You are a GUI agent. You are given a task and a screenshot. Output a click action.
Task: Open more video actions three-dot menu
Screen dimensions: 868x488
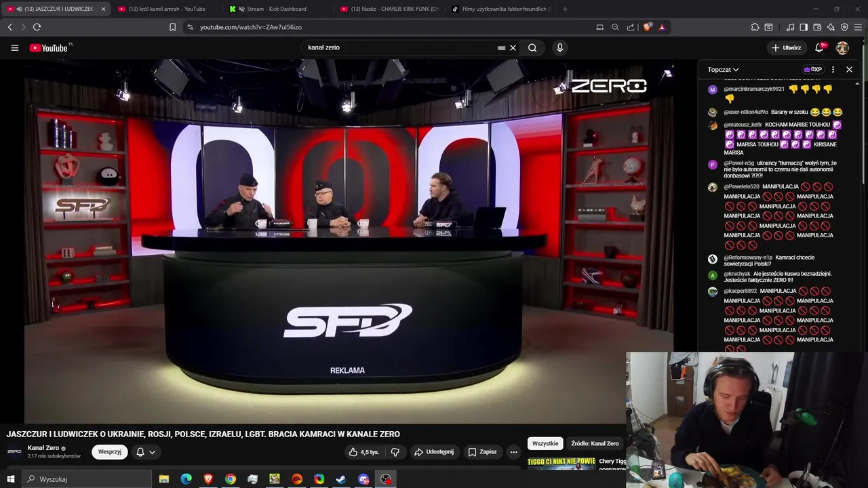click(513, 452)
